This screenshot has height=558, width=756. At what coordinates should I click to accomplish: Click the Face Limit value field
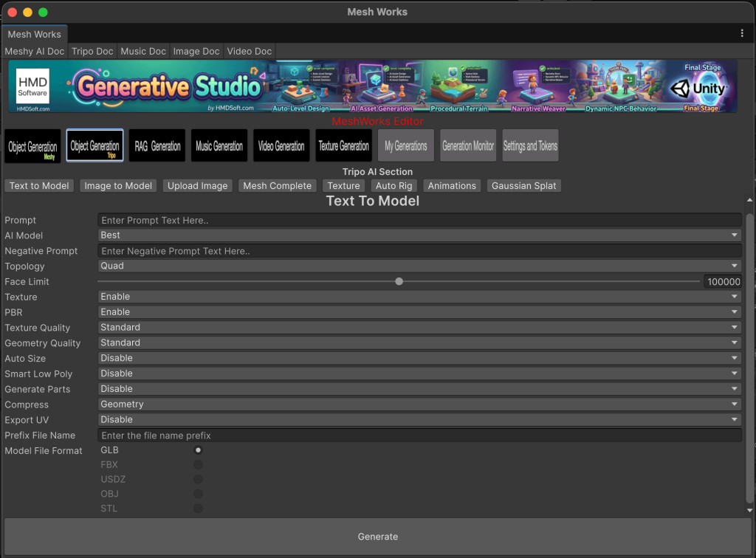[722, 281]
